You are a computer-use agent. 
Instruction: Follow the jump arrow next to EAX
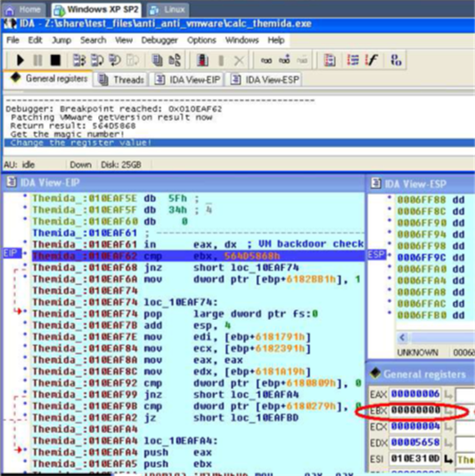(x=448, y=395)
